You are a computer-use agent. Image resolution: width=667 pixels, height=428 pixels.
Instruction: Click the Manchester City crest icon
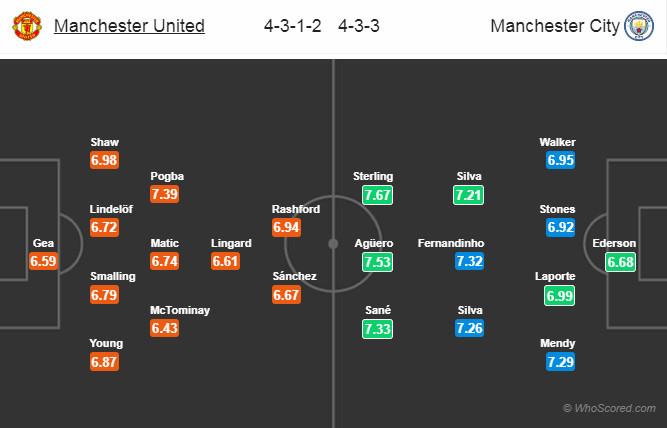[636, 27]
